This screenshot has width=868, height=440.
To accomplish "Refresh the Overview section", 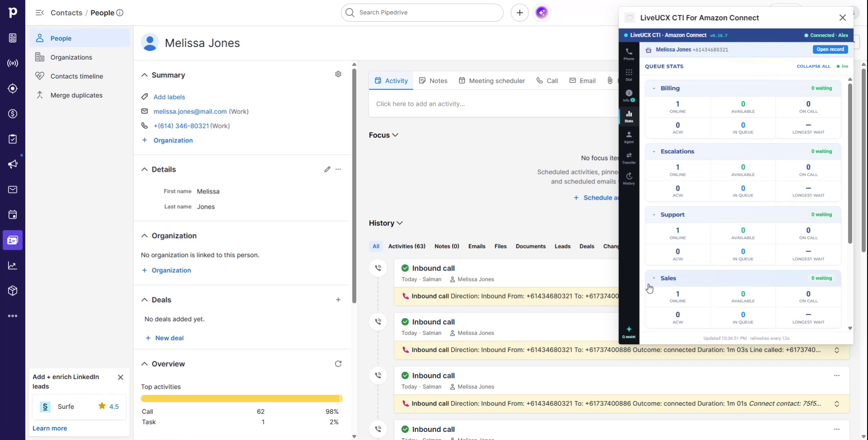I will pyautogui.click(x=338, y=364).
